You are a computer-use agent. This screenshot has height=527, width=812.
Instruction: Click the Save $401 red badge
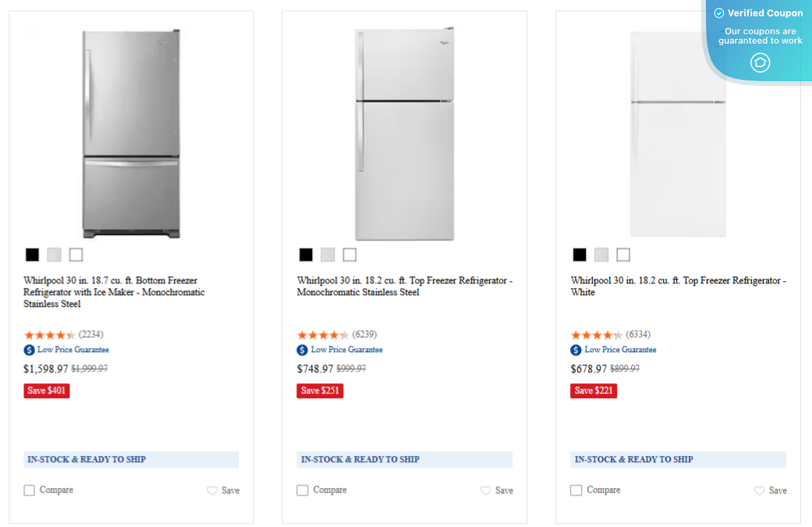(x=46, y=390)
